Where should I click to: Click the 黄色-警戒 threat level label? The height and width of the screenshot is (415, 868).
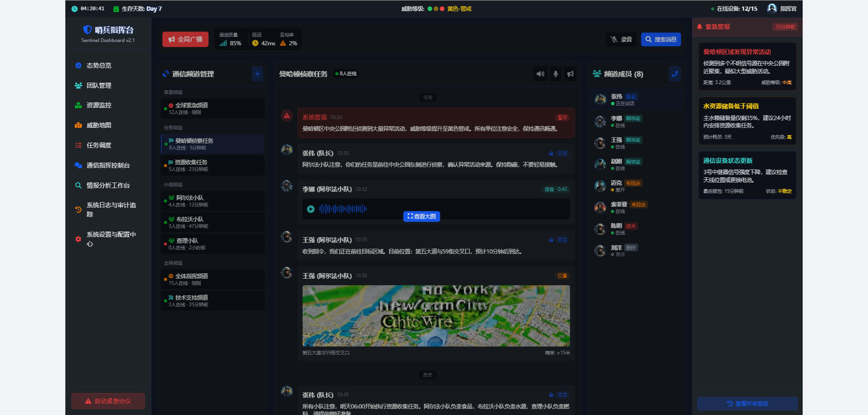coord(459,8)
